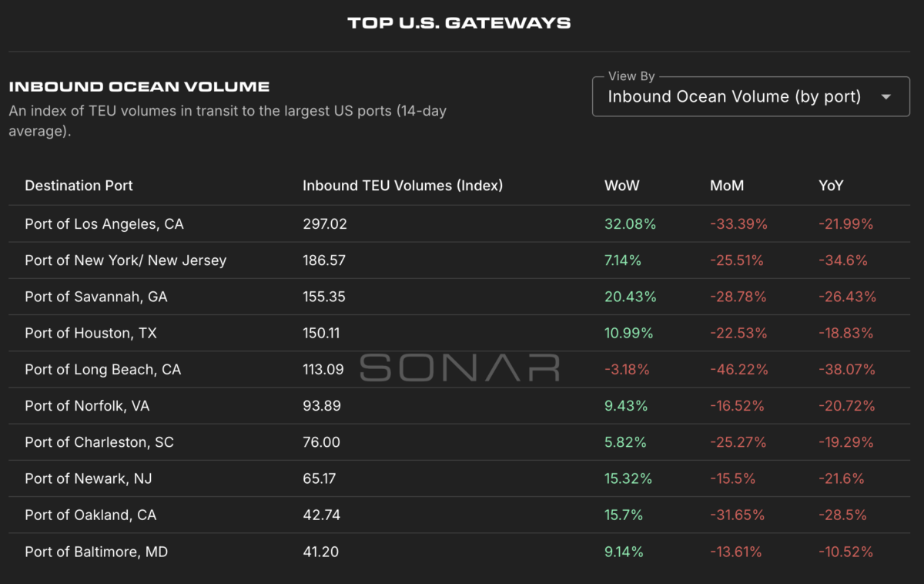Open Port of Charleston, SC entry

(99, 442)
